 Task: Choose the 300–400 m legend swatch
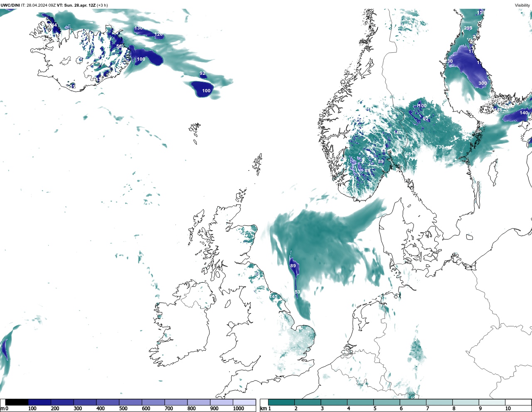pyautogui.click(x=85, y=402)
